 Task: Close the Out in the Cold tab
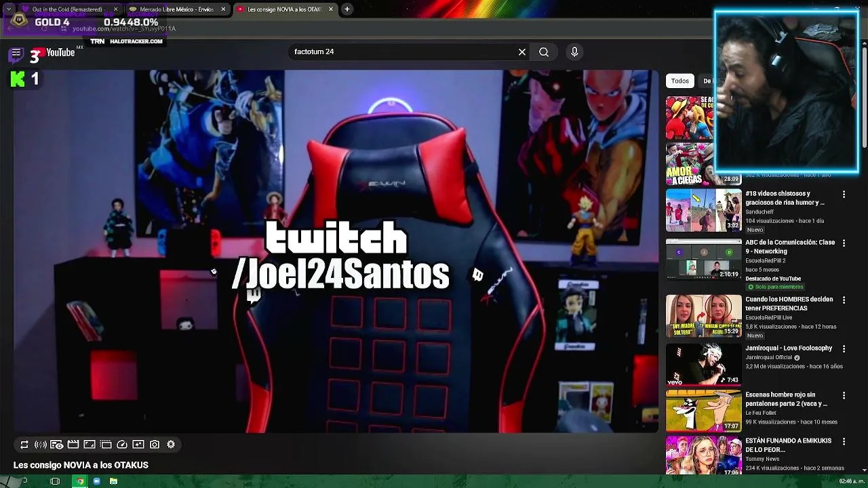(x=115, y=9)
